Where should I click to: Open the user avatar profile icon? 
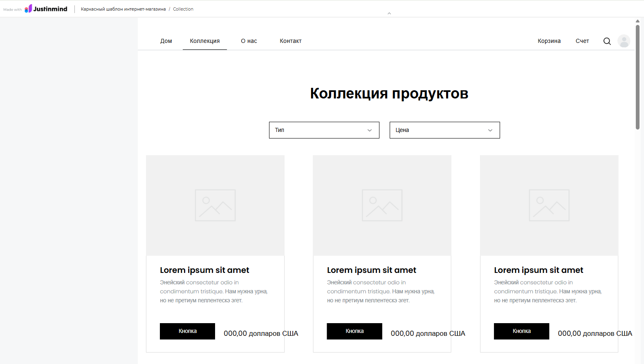(624, 41)
